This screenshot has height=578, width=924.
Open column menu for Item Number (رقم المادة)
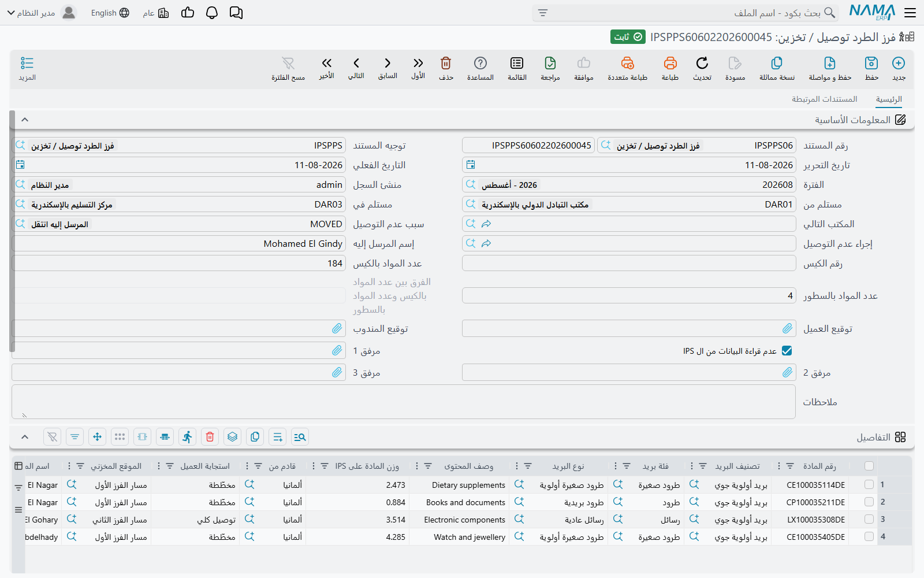pos(778,466)
